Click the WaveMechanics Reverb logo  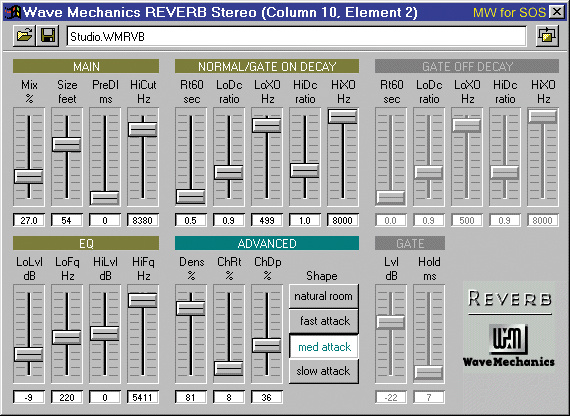coord(509,327)
